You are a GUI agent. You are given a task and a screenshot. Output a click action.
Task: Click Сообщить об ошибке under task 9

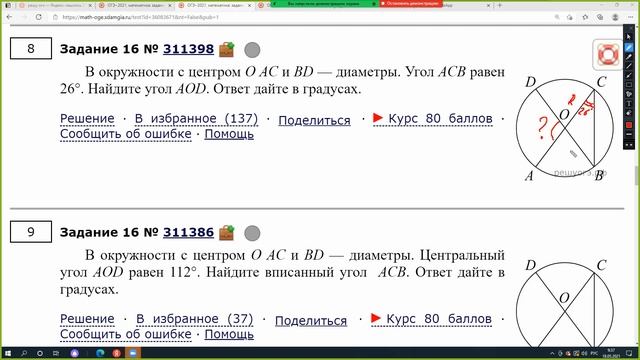pos(126,334)
